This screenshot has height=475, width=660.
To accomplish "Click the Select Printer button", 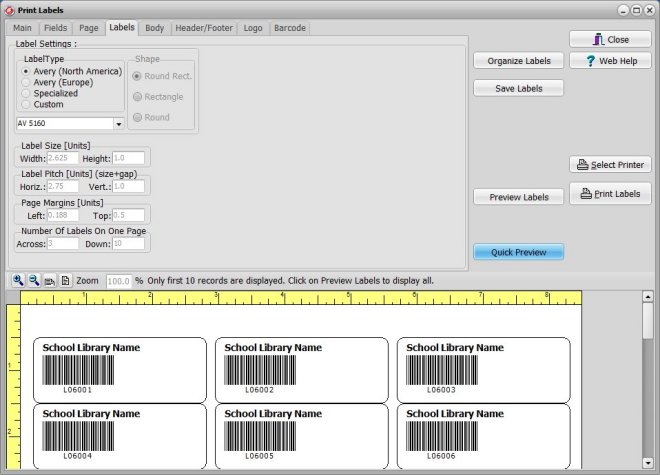I will [x=610, y=165].
